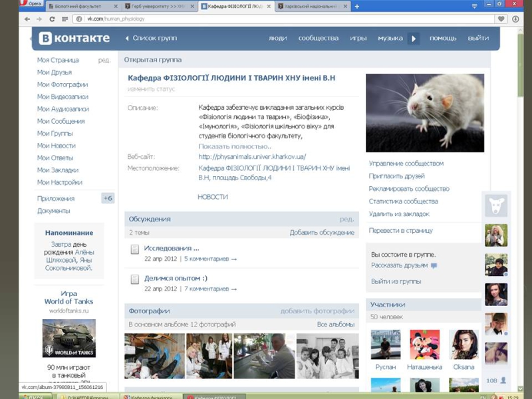This screenshot has width=532, height=399.
Task: Expand description with Показать полностью
Action: [235, 146]
